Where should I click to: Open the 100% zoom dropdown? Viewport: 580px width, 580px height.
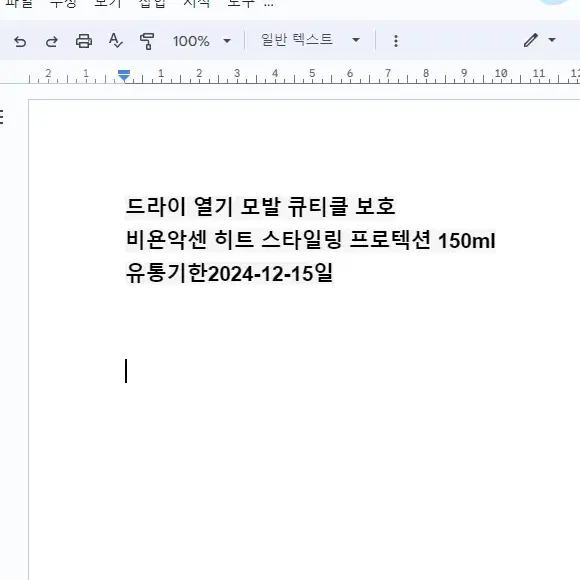point(202,41)
